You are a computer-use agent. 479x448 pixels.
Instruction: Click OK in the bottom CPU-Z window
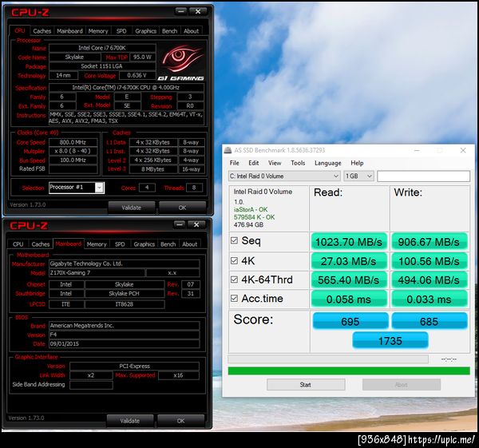(181, 421)
